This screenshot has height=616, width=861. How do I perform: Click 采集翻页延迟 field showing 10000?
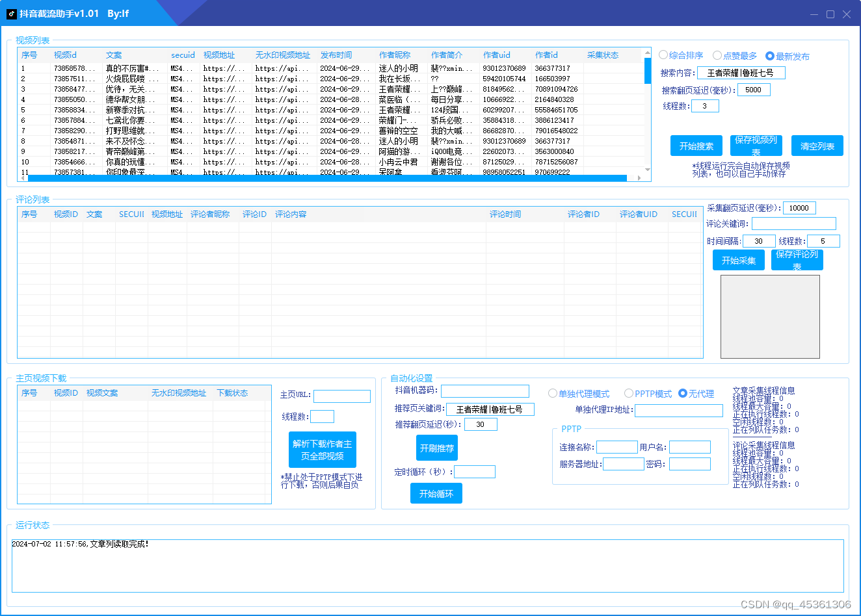(x=799, y=208)
